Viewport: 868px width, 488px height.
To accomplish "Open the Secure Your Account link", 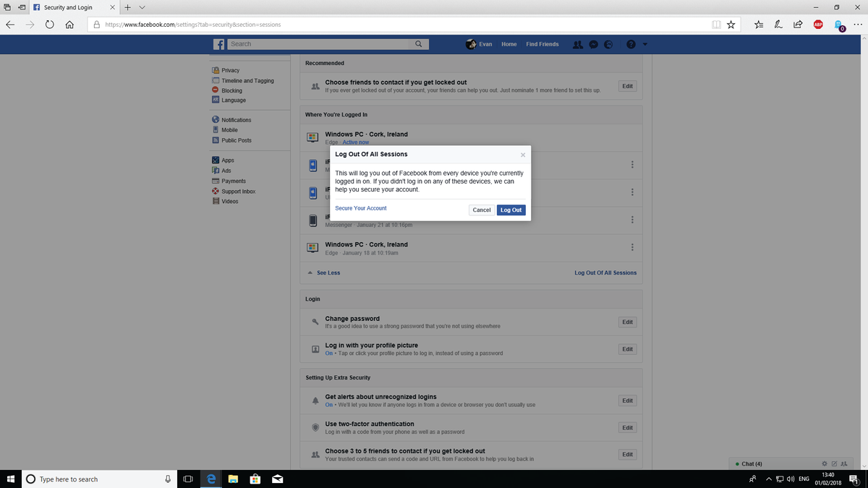I will (x=360, y=208).
